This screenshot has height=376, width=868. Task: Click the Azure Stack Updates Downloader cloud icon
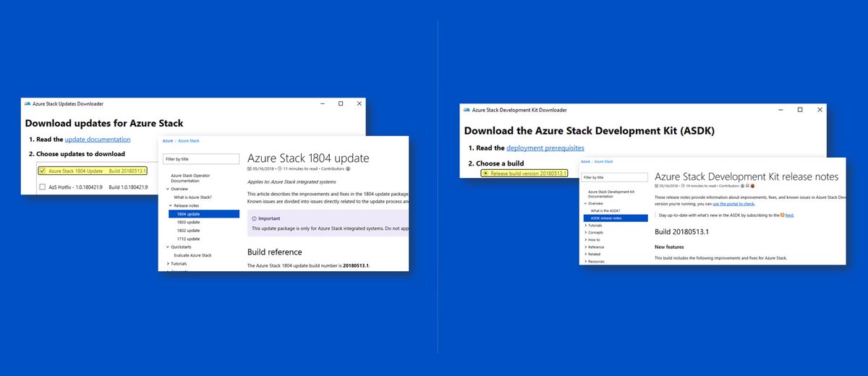click(28, 104)
